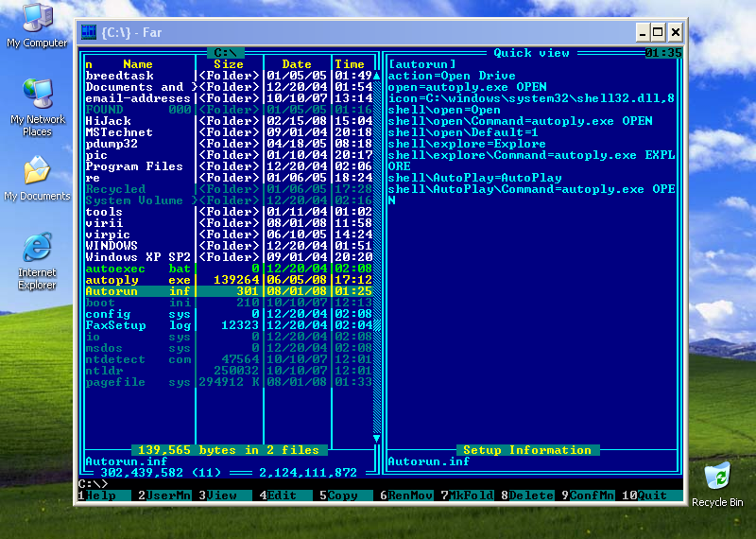Click the action=Open Drive line
Image resolution: width=756 pixels, height=539 pixels.
pyautogui.click(x=452, y=76)
